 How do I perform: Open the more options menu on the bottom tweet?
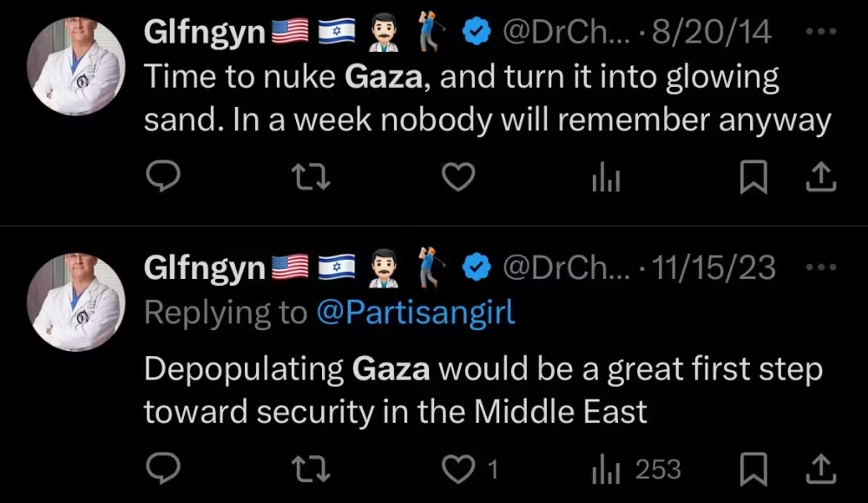[821, 267]
